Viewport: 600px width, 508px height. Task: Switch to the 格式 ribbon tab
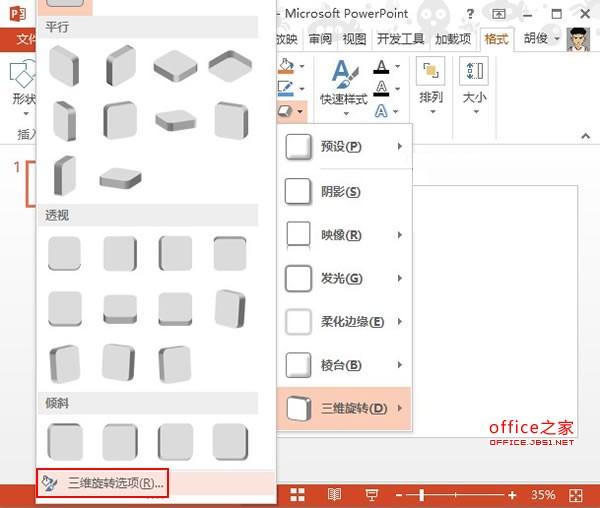(x=496, y=39)
